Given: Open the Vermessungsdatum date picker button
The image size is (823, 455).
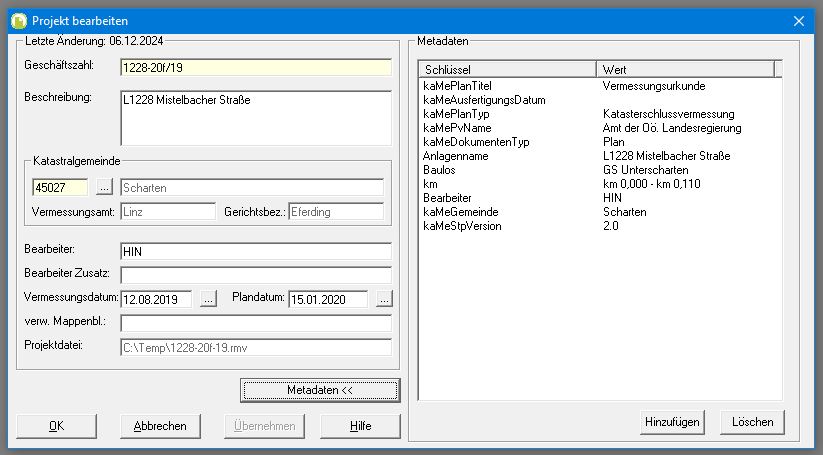Looking at the screenshot, I should pos(208,298).
